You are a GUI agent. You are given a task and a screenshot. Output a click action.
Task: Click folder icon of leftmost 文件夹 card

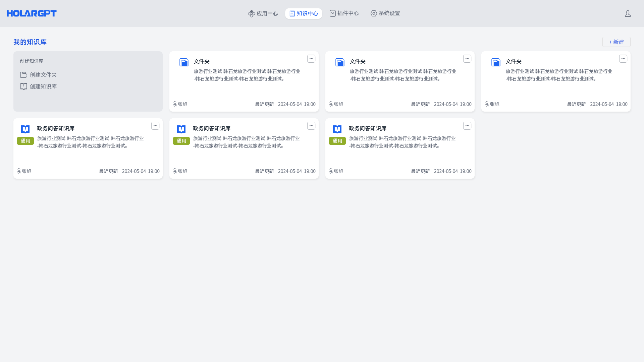coord(184,62)
